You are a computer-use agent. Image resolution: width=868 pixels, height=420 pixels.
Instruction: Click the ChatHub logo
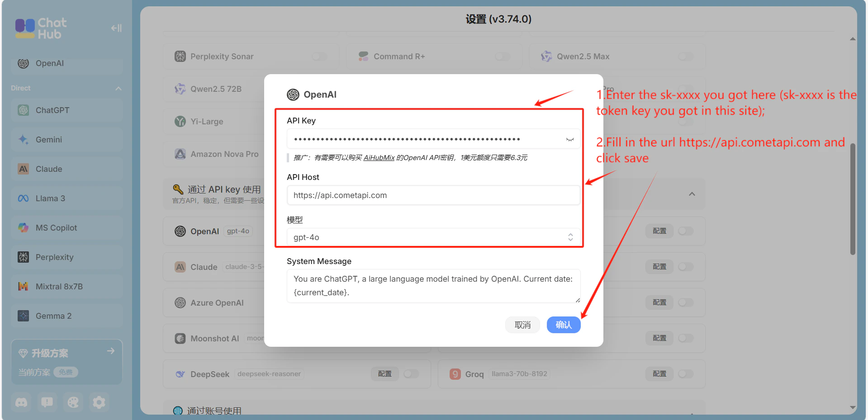coord(41,28)
